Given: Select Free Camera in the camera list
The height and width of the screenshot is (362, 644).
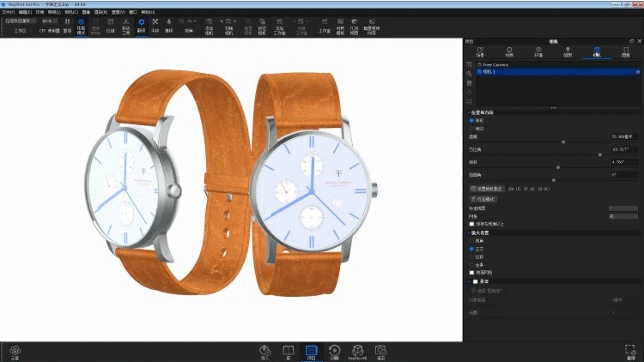Looking at the screenshot, I should [x=559, y=65].
